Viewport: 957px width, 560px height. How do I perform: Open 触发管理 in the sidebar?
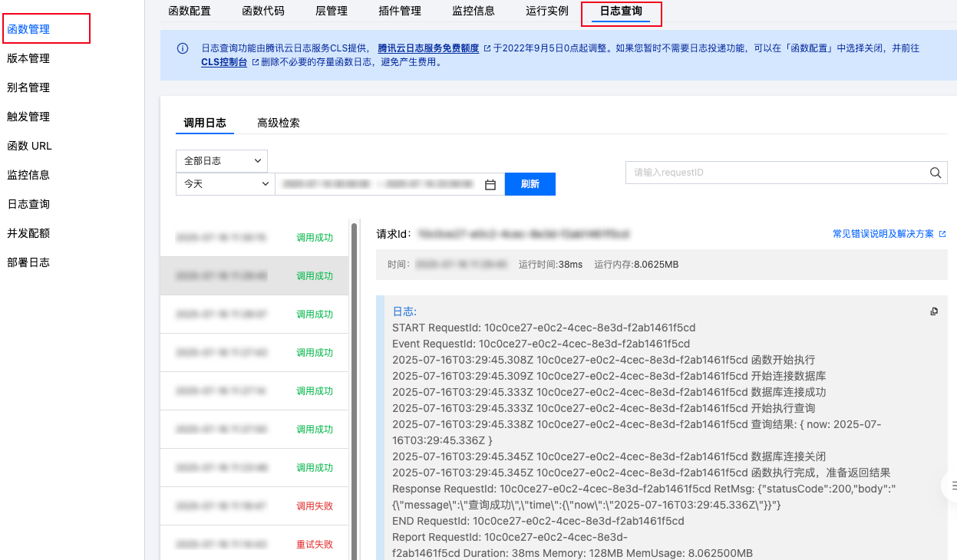(x=28, y=117)
